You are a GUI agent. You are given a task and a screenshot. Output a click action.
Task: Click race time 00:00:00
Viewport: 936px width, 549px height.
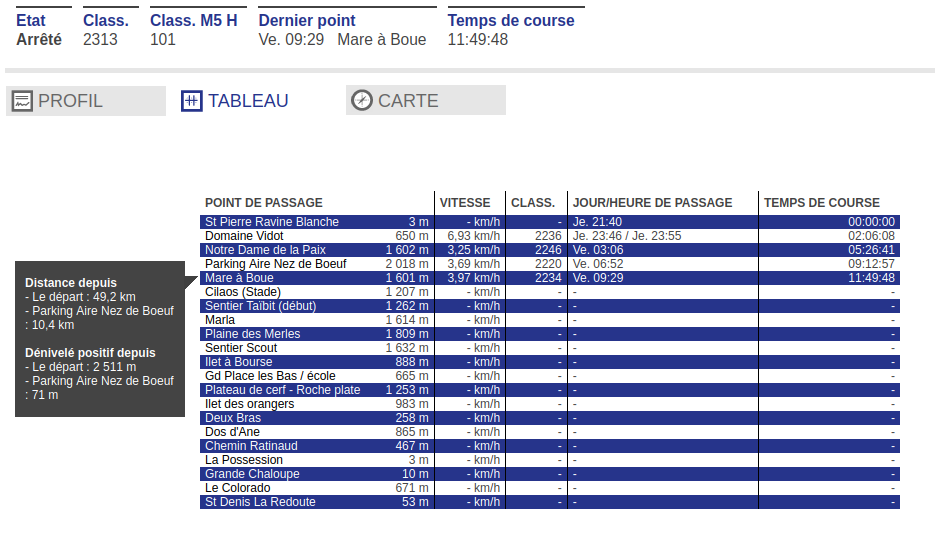click(x=872, y=222)
